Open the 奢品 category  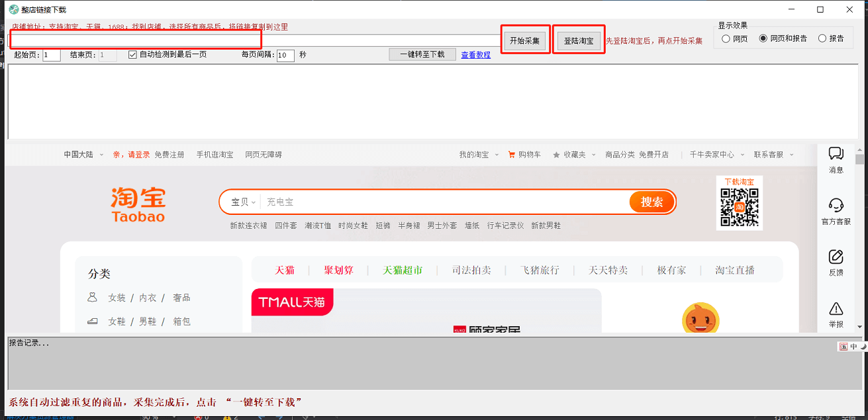181,298
